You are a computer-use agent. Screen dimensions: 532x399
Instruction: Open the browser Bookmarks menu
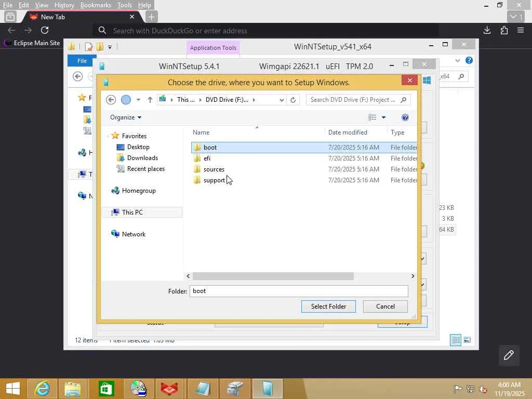coord(96,5)
